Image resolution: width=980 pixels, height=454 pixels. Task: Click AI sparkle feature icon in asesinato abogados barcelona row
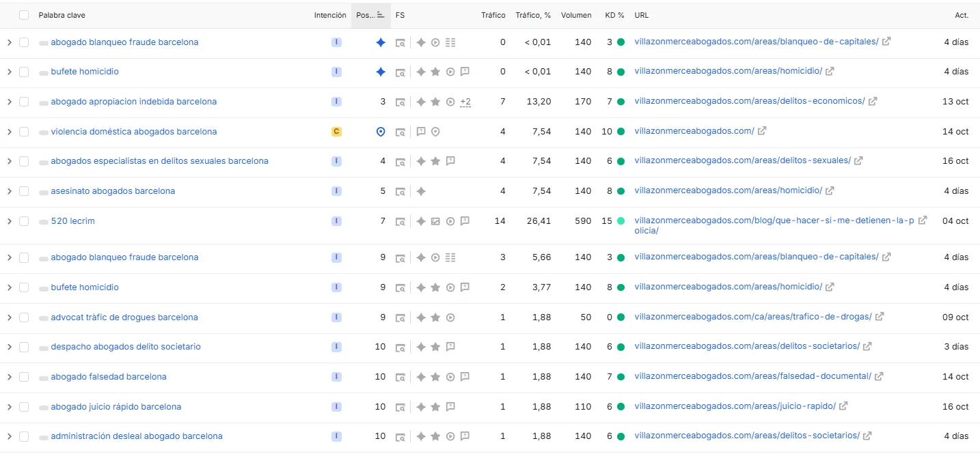[421, 191]
